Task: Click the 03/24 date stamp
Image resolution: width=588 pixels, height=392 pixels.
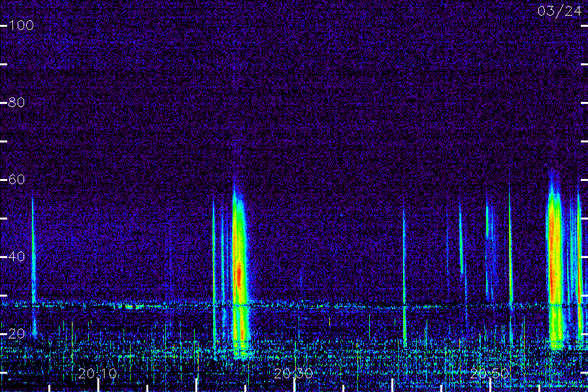Action: coord(559,11)
